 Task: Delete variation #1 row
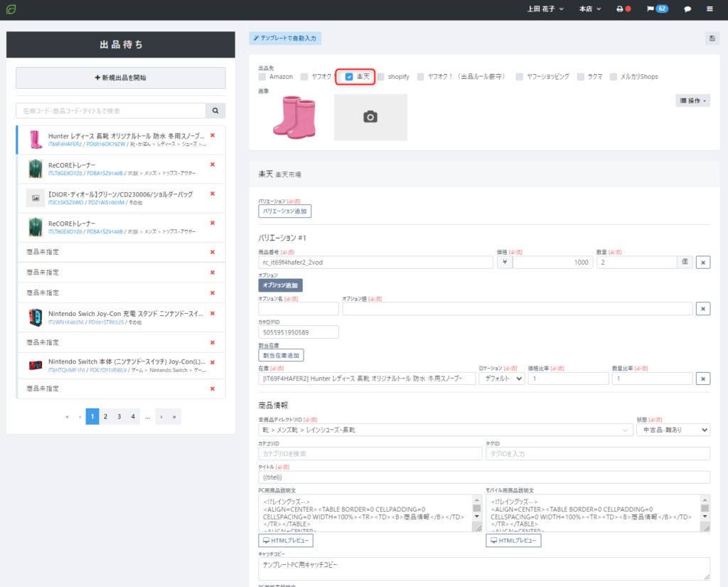pos(703,263)
